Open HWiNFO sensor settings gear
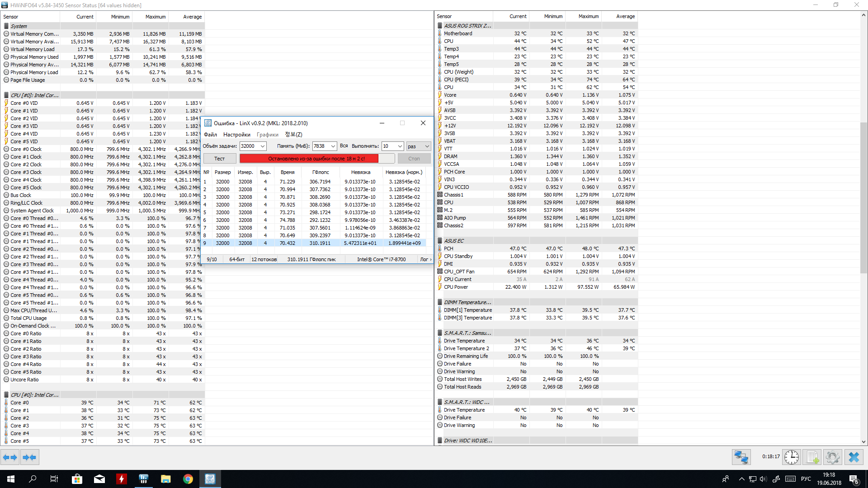The height and width of the screenshot is (488, 868). click(x=832, y=457)
